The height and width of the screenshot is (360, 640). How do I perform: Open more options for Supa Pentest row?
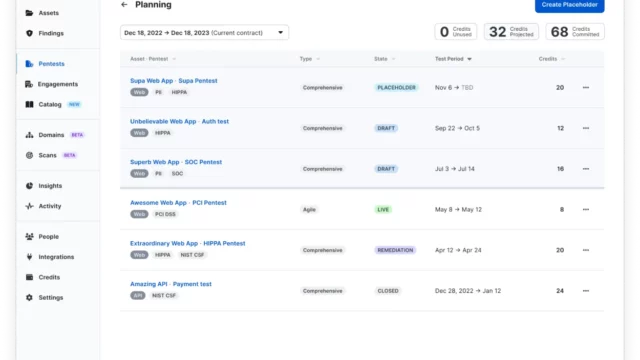(586, 87)
